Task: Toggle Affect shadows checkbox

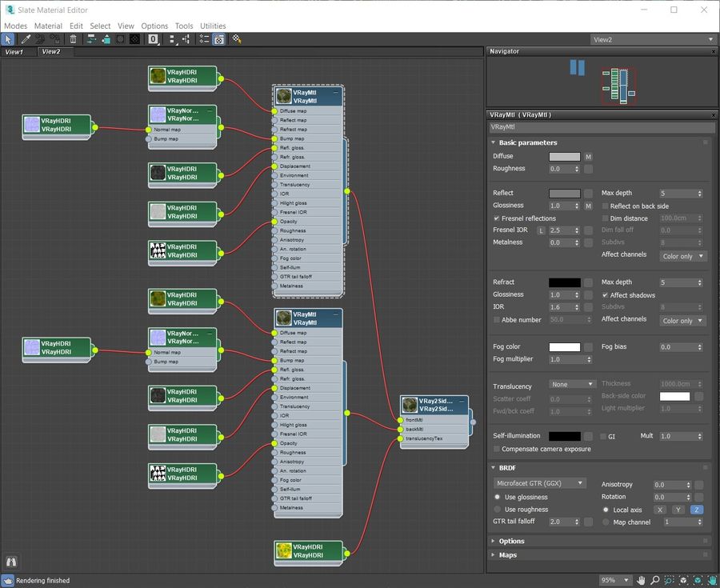Action: [x=606, y=295]
